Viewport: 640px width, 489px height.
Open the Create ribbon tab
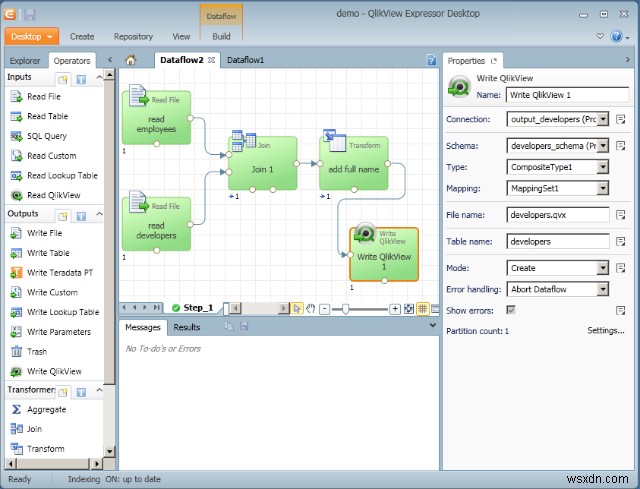tap(82, 37)
